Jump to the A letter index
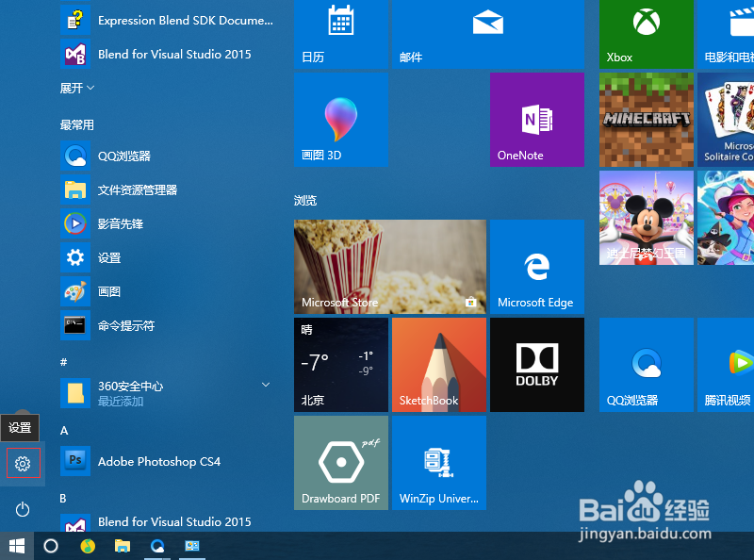Image resolution: width=754 pixels, height=560 pixels. (x=64, y=431)
